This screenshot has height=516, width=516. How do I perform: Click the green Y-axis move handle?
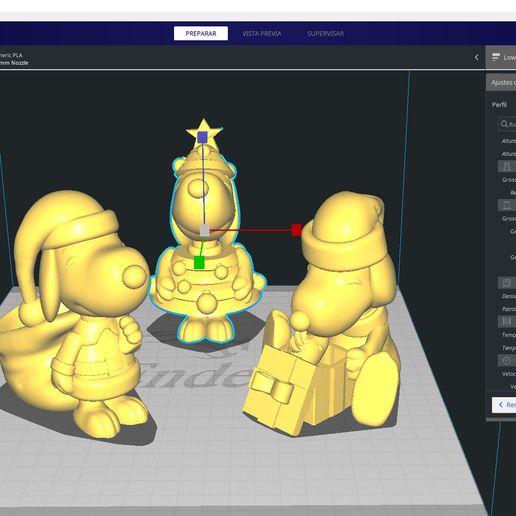(199, 262)
